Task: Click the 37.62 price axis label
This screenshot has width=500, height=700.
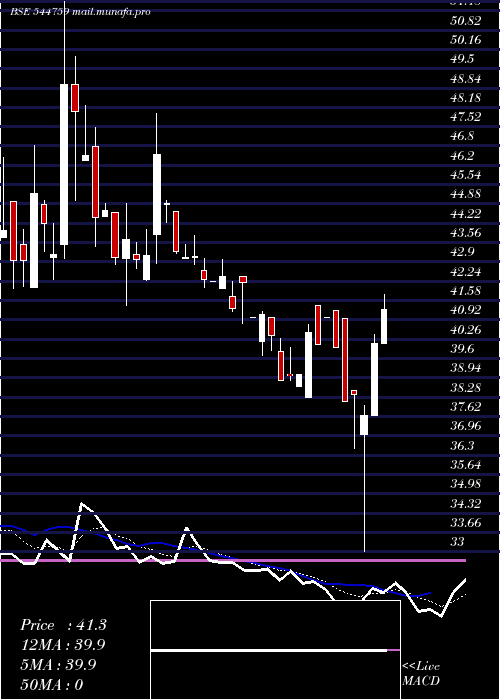Action: [466, 407]
